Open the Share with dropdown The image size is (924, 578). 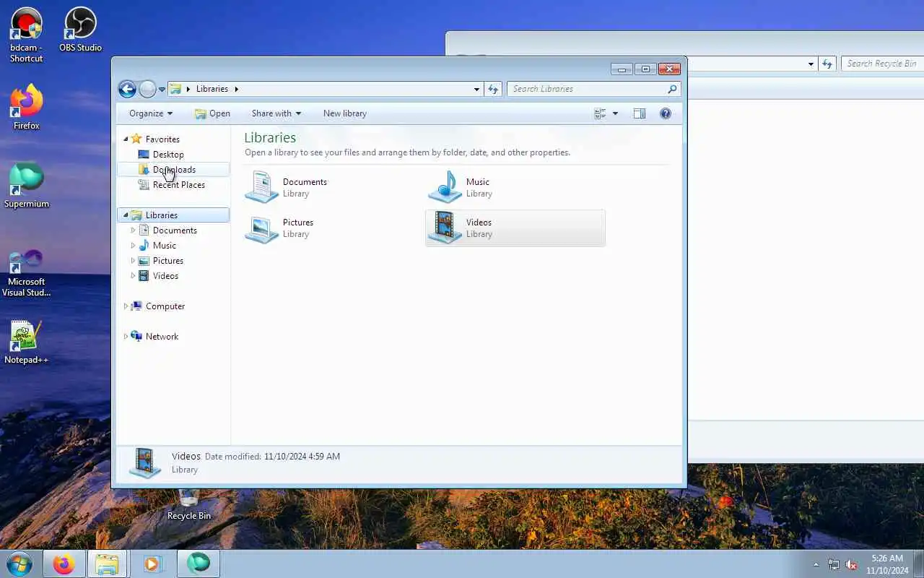pyautogui.click(x=276, y=113)
